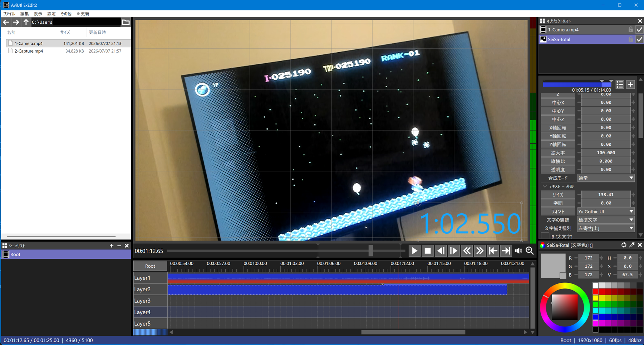
Task: Select the Root scene in scene list
Action: click(x=66, y=254)
